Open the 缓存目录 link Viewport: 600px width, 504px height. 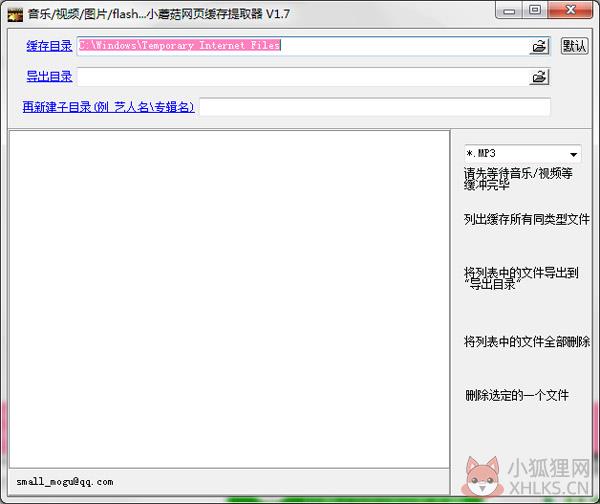(49, 46)
